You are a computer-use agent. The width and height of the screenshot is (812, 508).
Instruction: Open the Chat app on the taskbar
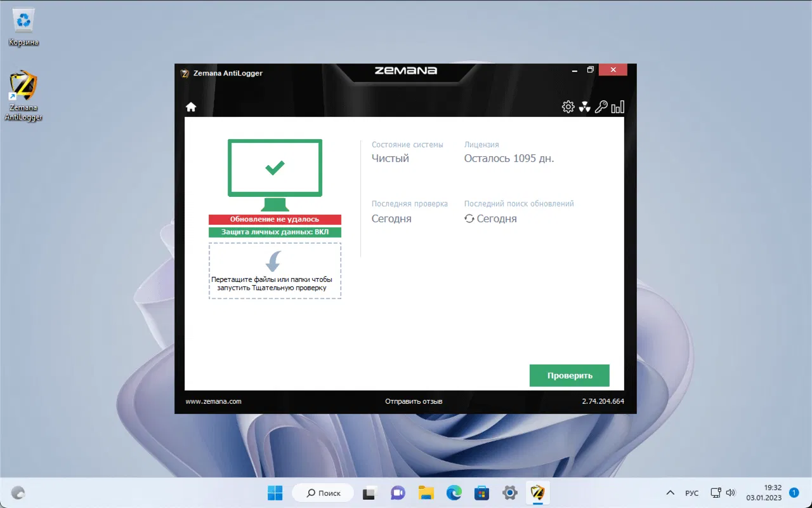pyautogui.click(x=398, y=493)
